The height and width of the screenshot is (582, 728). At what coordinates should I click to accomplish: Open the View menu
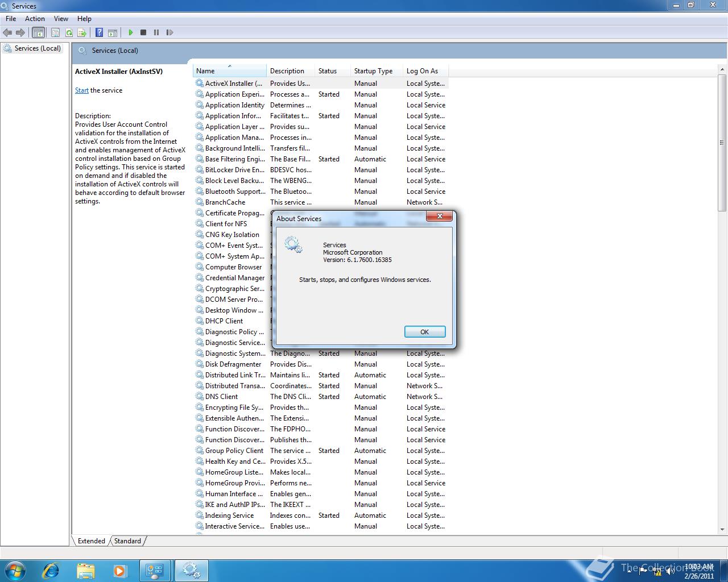[x=61, y=19]
